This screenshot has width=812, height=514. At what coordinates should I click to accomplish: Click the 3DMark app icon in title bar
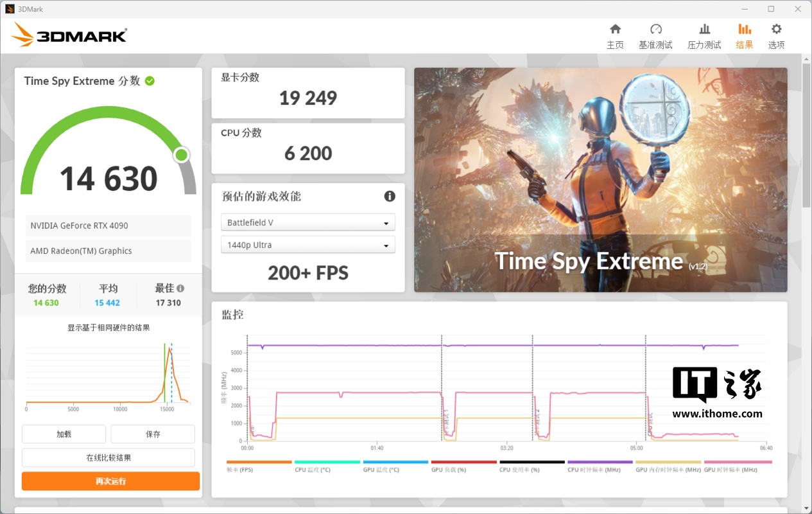pyautogui.click(x=10, y=9)
